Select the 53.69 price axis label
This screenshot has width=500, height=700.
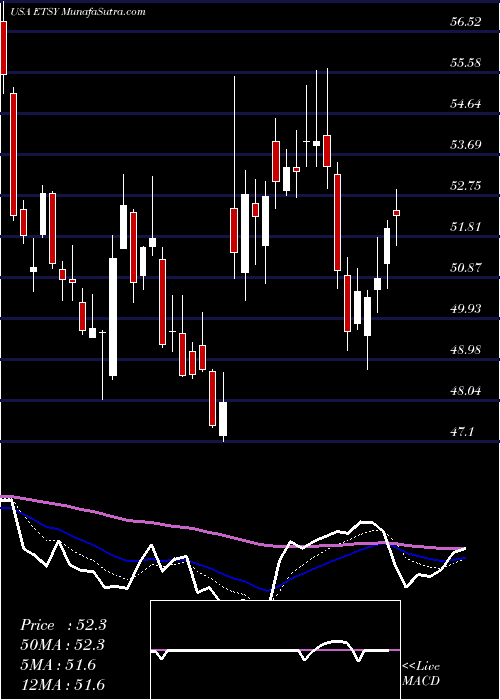click(x=466, y=145)
